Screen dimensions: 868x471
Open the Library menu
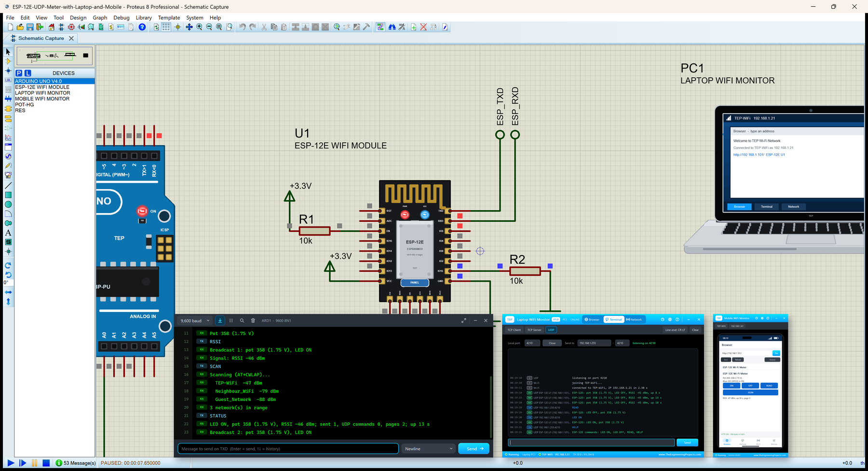tap(144, 17)
